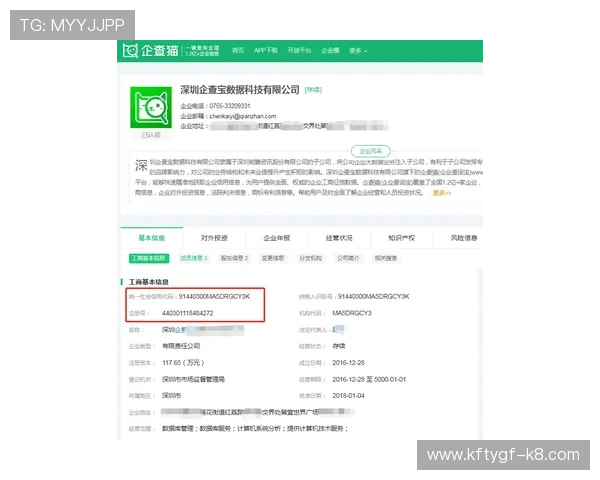Image resolution: width=600 pixels, height=480 pixels.
Task: Open the 企业年报 tab
Action: pyautogui.click(x=277, y=238)
